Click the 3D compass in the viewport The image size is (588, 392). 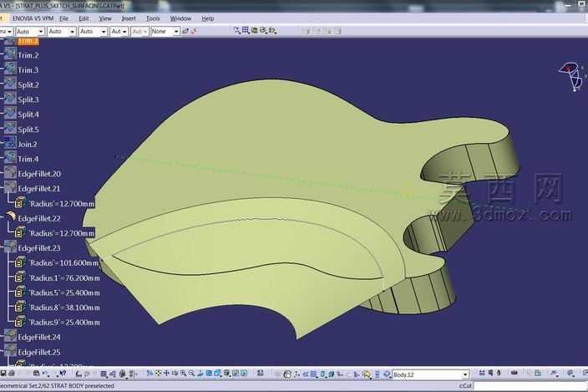(571, 77)
